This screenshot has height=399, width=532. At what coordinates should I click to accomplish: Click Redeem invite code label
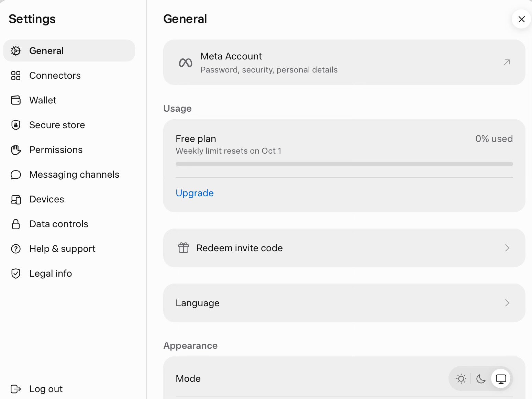click(x=240, y=248)
